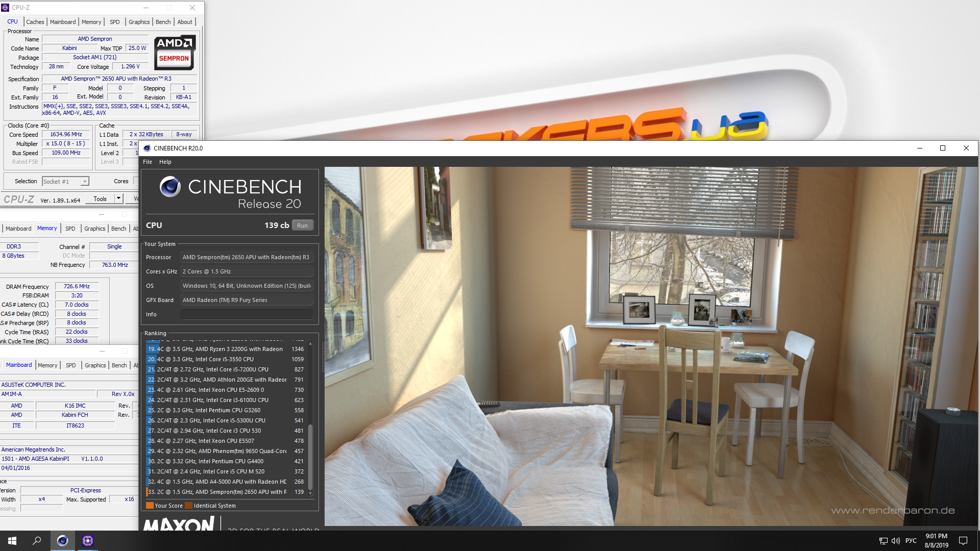Image resolution: width=980 pixels, height=551 pixels.
Task: Select ranking row 22 Athlon 200GE
Action: point(226,380)
